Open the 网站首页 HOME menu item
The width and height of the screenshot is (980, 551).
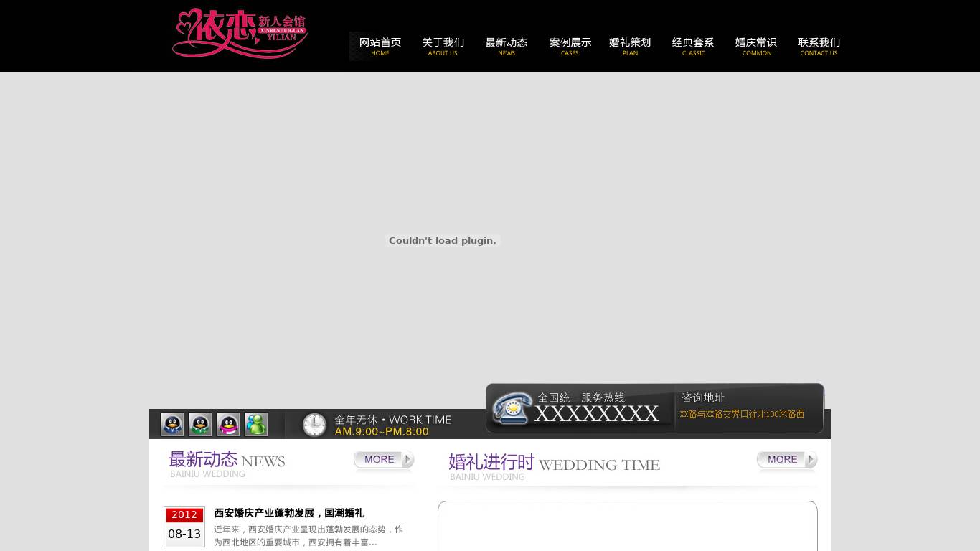380,45
